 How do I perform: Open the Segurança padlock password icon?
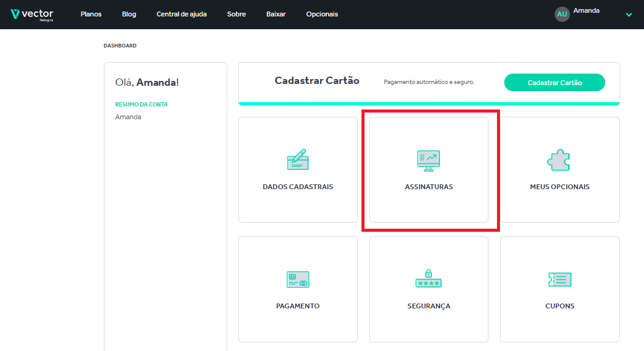pos(428,278)
